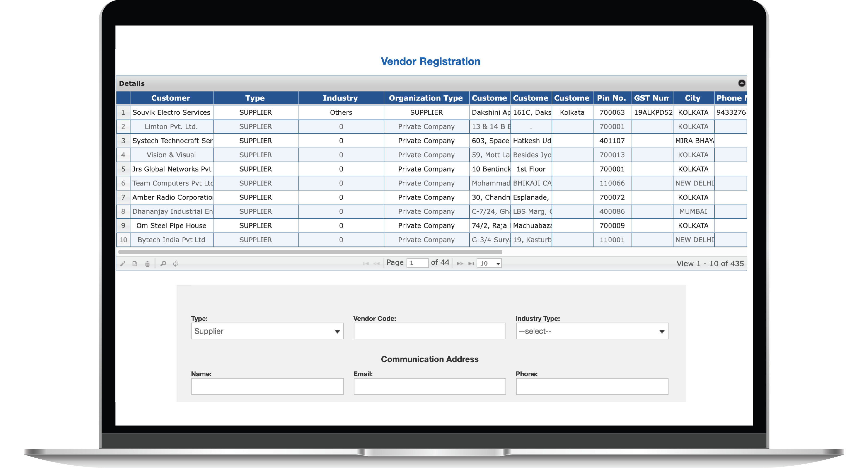
Task: Click the Pin No. column header
Action: pos(611,98)
